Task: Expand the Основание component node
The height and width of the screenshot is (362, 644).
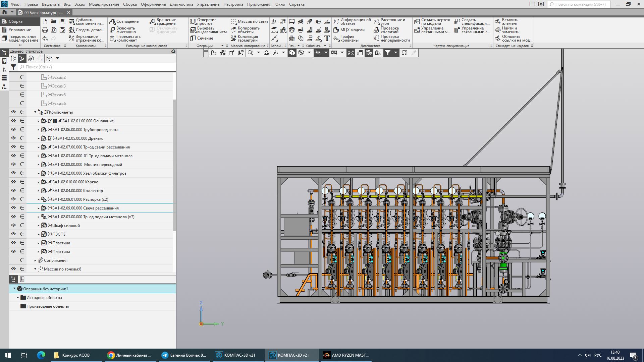Action: [39, 121]
